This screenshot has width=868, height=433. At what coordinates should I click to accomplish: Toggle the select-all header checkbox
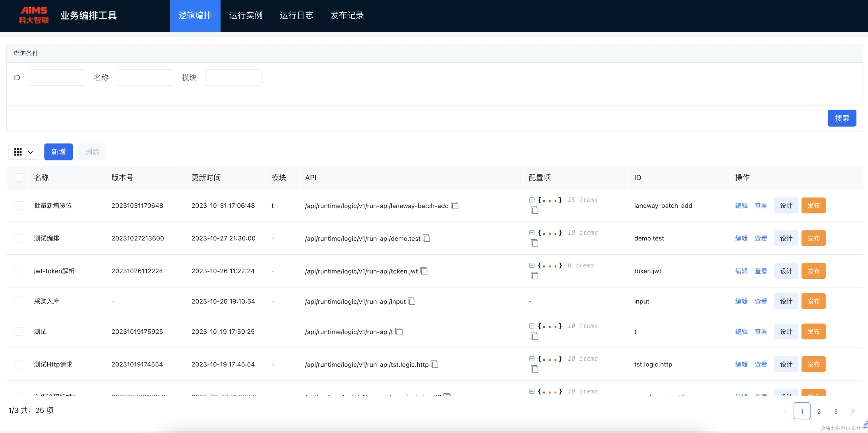pyautogui.click(x=19, y=177)
